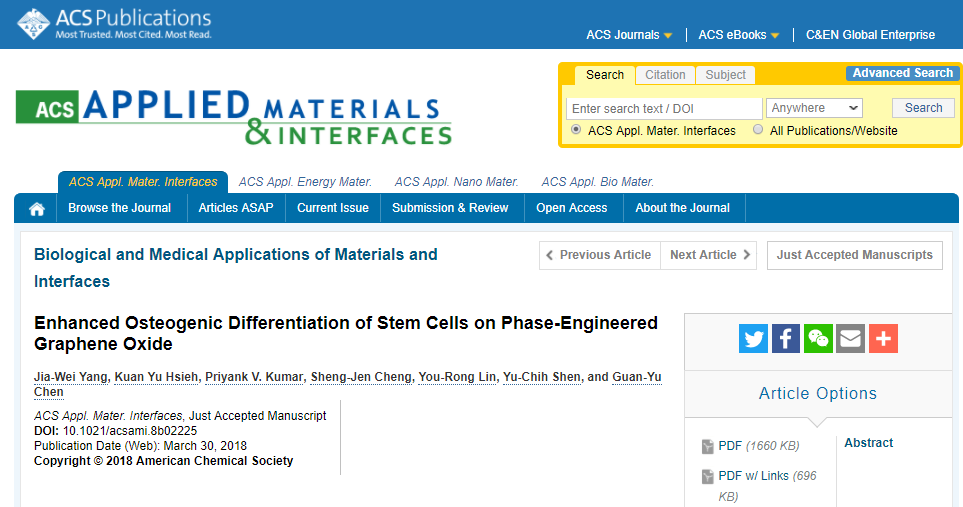
Task: Select ACS Appl. Mater. Interfaces radio button
Action: pyautogui.click(x=575, y=130)
